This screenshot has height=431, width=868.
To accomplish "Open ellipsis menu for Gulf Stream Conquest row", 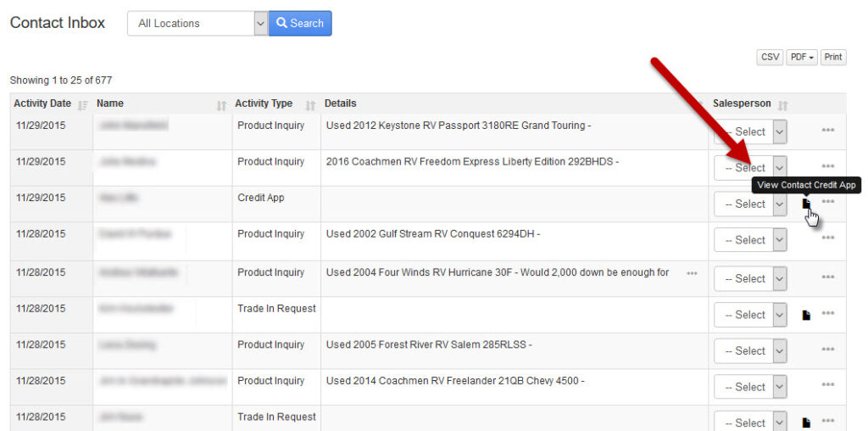I will coord(828,238).
